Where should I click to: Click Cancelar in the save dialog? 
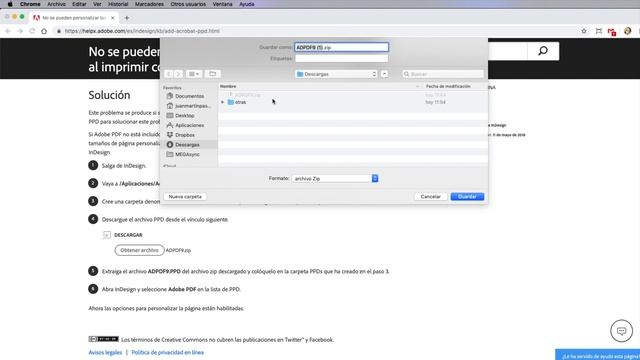[431, 197]
